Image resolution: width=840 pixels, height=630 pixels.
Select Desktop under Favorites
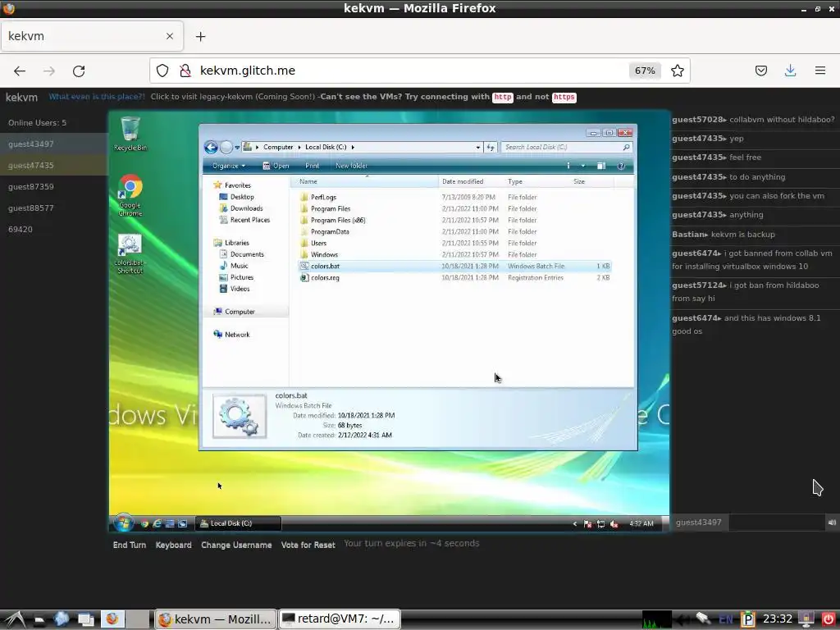click(237, 197)
